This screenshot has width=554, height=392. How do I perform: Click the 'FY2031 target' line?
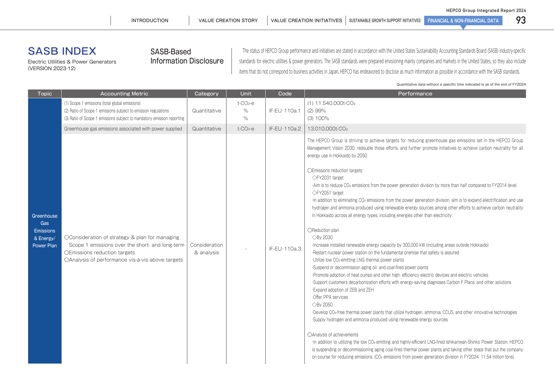pyautogui.click(x=328, y=178)
